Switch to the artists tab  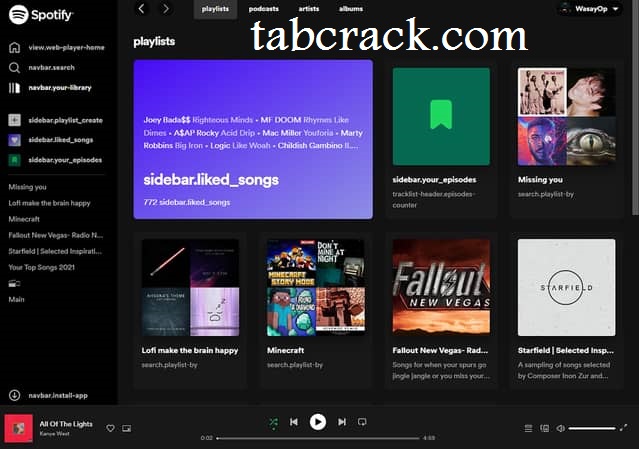tap(308, 9)
